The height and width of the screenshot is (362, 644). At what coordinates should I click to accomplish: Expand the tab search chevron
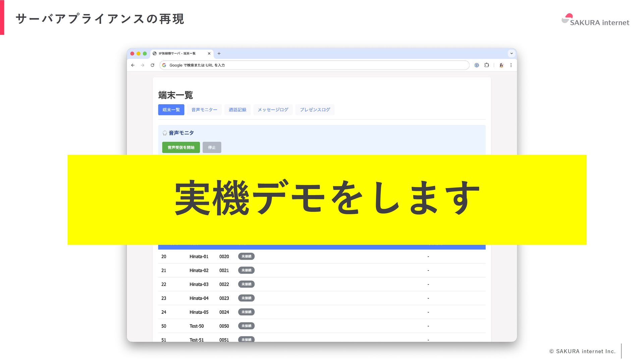click(x=512, y=54)
